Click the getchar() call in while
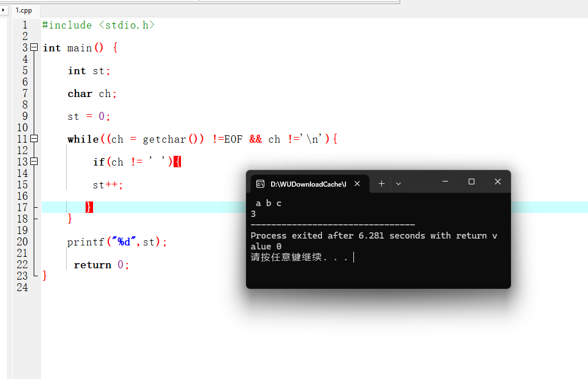The height and width of the screenshot is (379, 588). 173,139
